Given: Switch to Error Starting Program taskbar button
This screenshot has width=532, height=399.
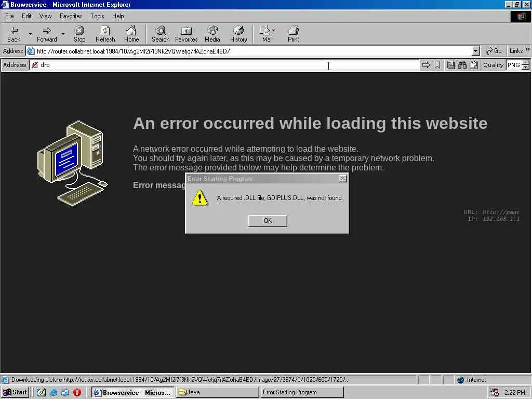Looking at the screenshot, I should 302,392.
